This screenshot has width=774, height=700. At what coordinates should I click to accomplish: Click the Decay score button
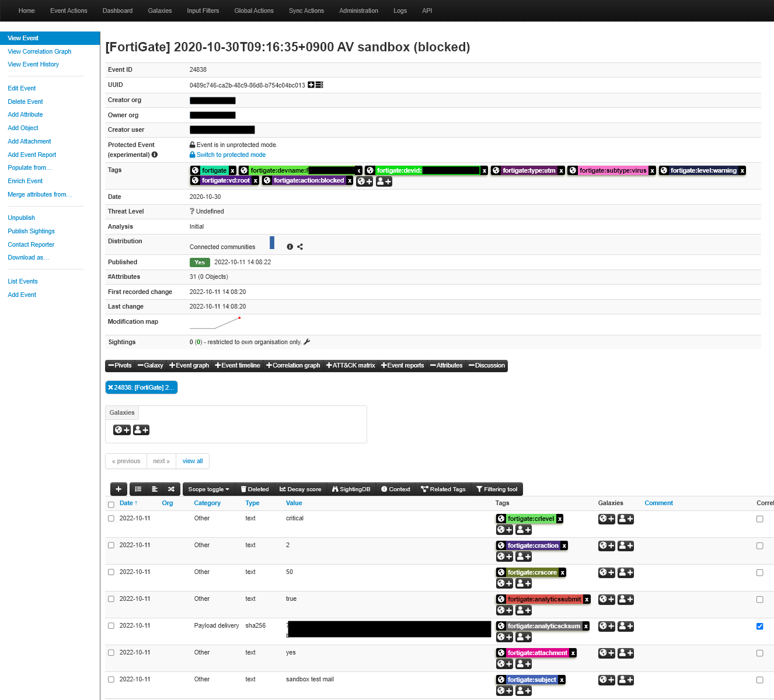pos(301,489)
